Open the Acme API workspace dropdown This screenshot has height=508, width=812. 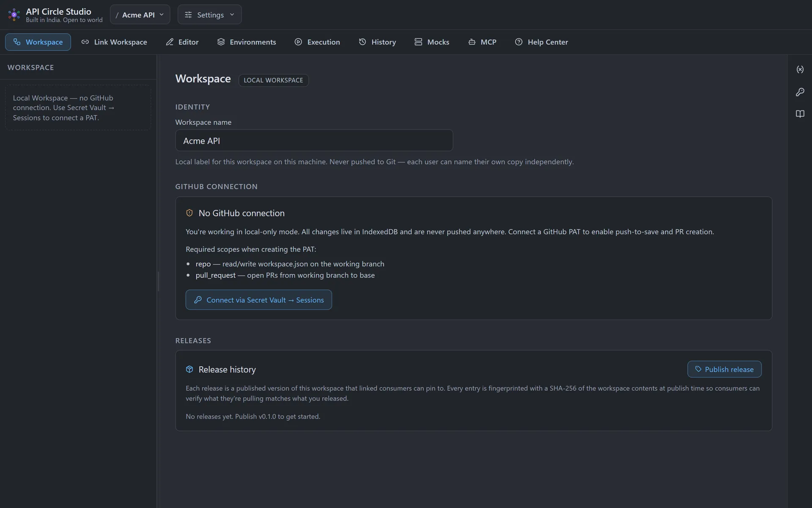coord(140,14)
